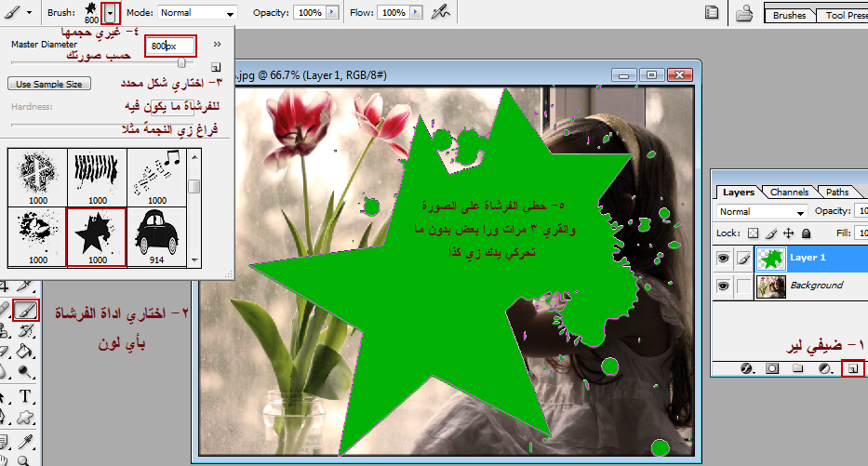
Task: Switch to the Channels tab
Action: pos(789,193)
